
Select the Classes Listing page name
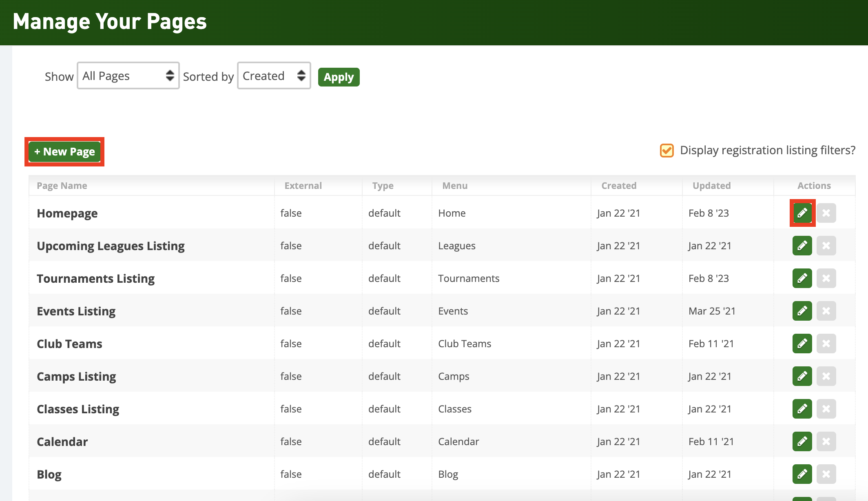click(78, 409)
